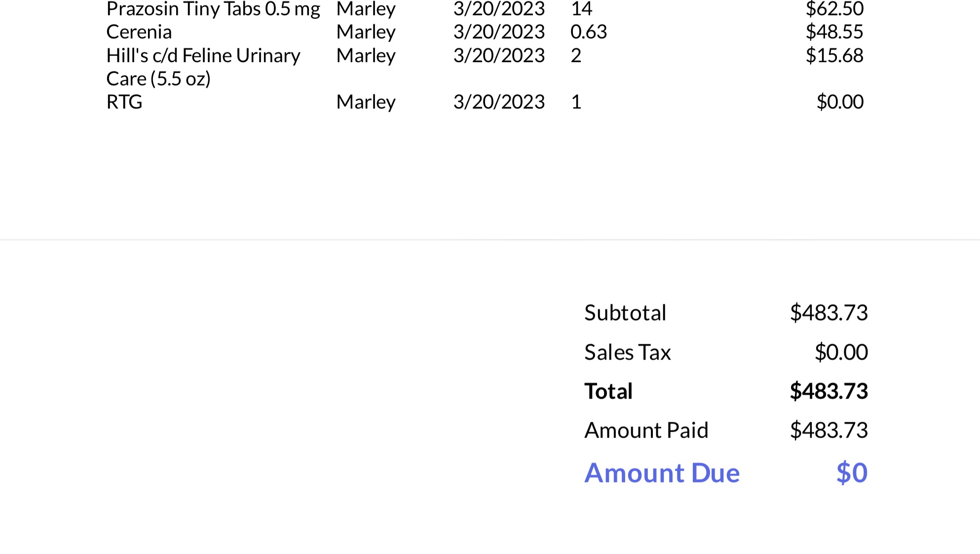Click the patient name Marley in Cerenia row

pos(366,32)
